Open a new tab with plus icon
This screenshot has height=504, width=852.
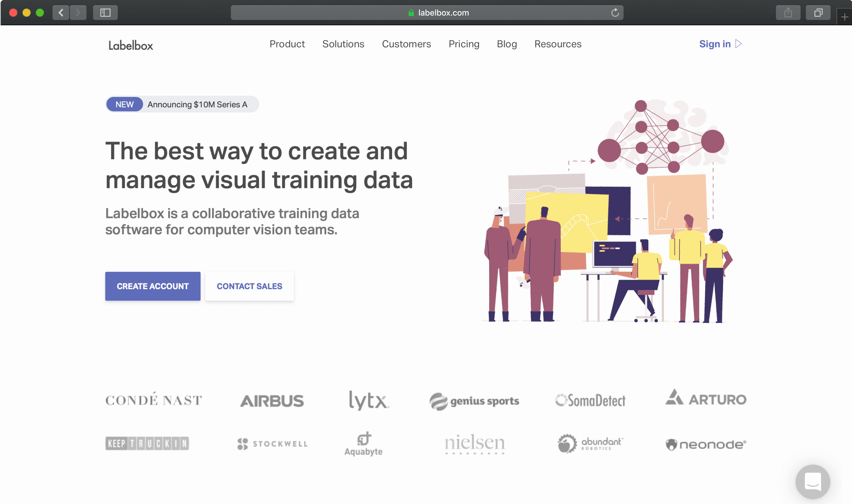click(845, 17)
